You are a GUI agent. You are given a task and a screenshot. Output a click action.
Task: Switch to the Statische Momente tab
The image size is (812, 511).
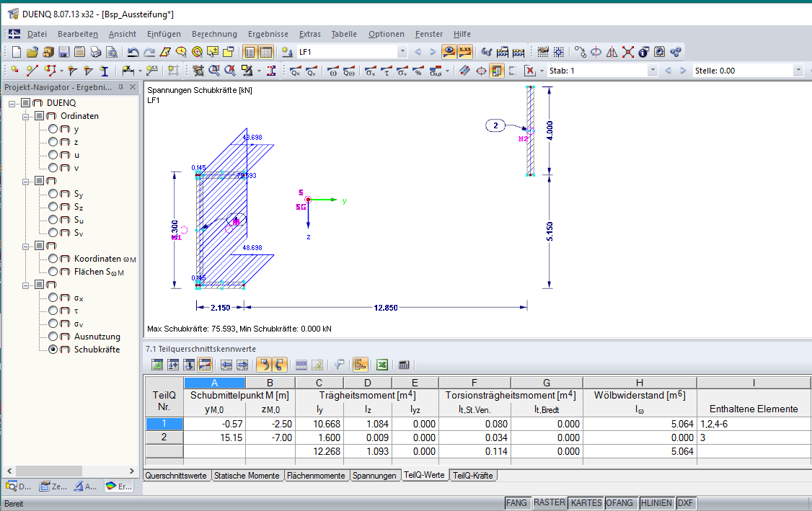pyautogui.click(x=247, y=476)
